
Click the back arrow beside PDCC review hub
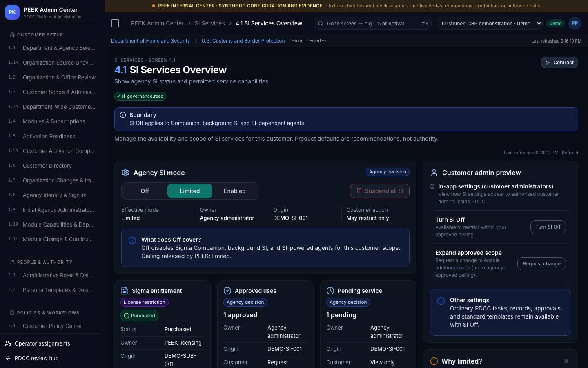[8, 358]
